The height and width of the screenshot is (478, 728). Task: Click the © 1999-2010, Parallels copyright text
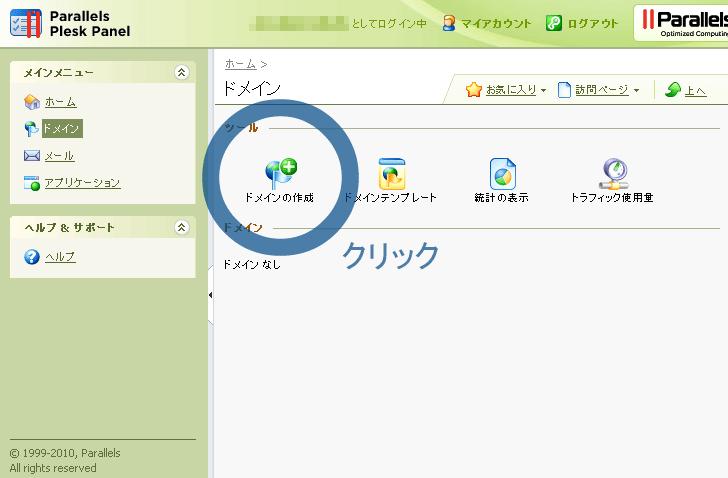(x=65, y=453)
